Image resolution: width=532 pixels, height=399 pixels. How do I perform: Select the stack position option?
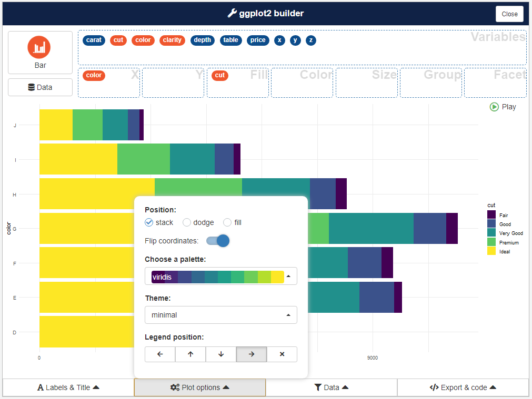pyautogui.click(x=149, y=222)
